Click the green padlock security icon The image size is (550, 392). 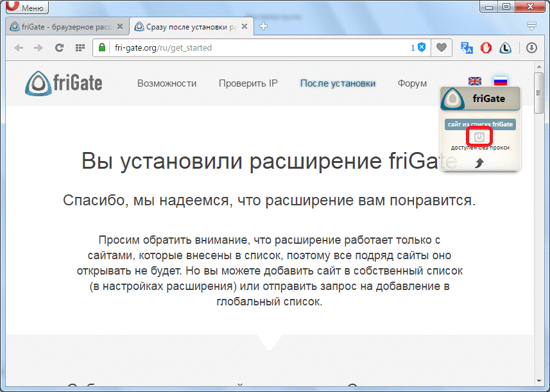pos(102,47)
